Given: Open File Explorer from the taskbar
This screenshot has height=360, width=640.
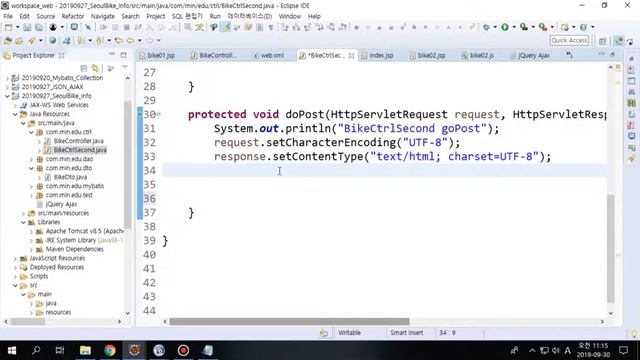Looking at the screenshot, I should [x=85, y=350].
